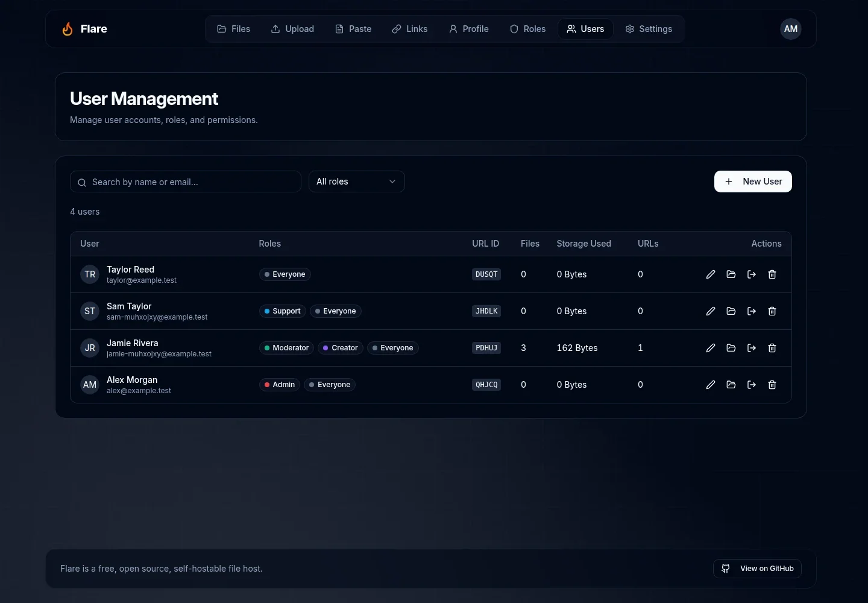
Task: Click the URL ID column header
Action: [x=486, y=244]
